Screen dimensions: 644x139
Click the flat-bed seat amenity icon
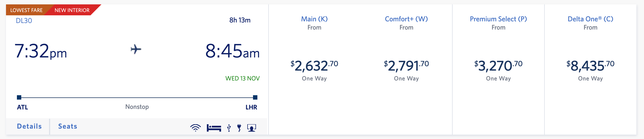214,128
